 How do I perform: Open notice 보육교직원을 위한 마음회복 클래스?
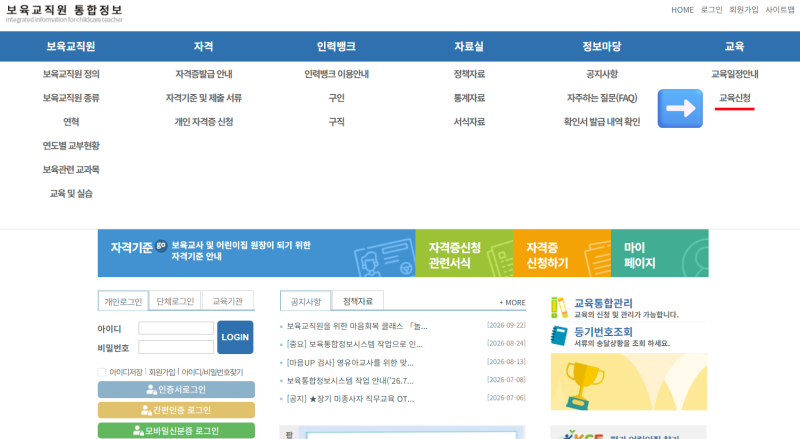tap(357, 326)
